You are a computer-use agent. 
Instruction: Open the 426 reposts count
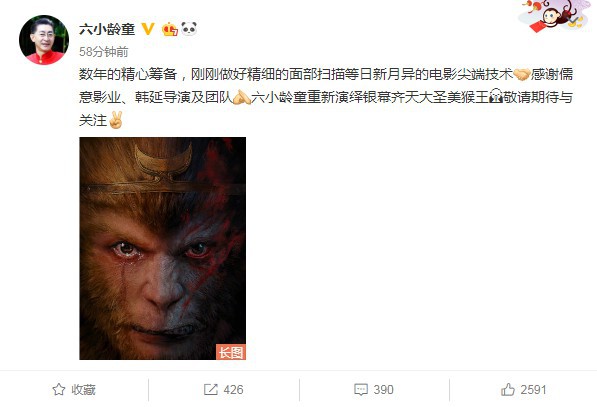click(233, 390)
